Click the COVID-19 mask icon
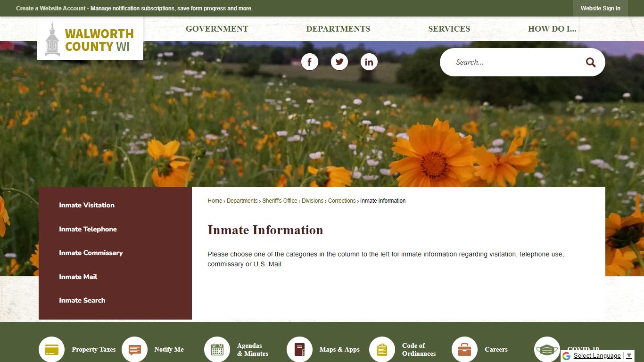 pos(547,349)
